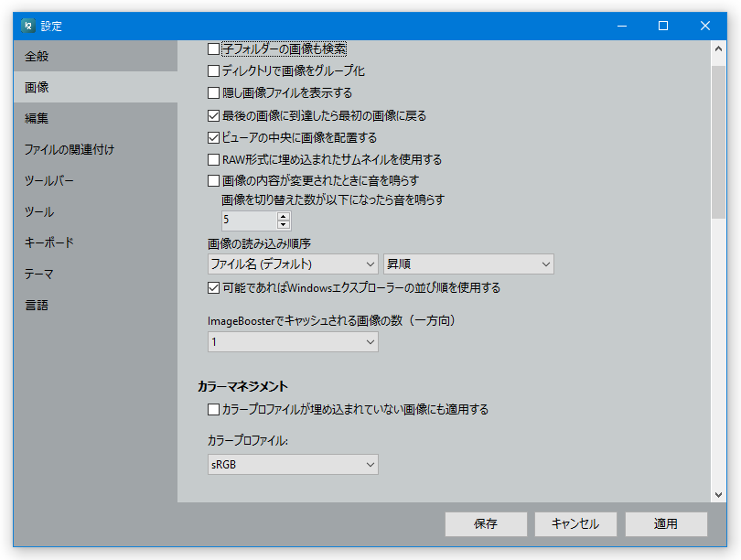Enable 子フォルダーの画像も検索 checkbox
Viewport: 741px width, 560px height.
pos(213,48)
